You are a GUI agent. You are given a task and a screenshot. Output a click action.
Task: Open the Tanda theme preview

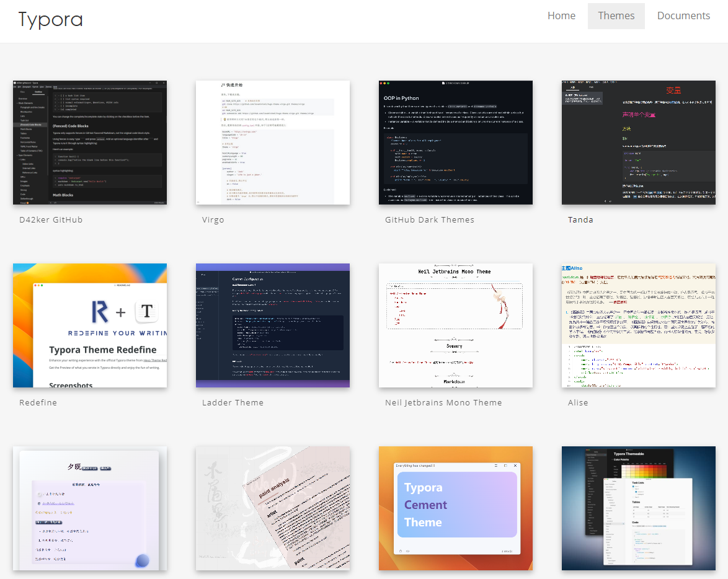pos(638,143)
